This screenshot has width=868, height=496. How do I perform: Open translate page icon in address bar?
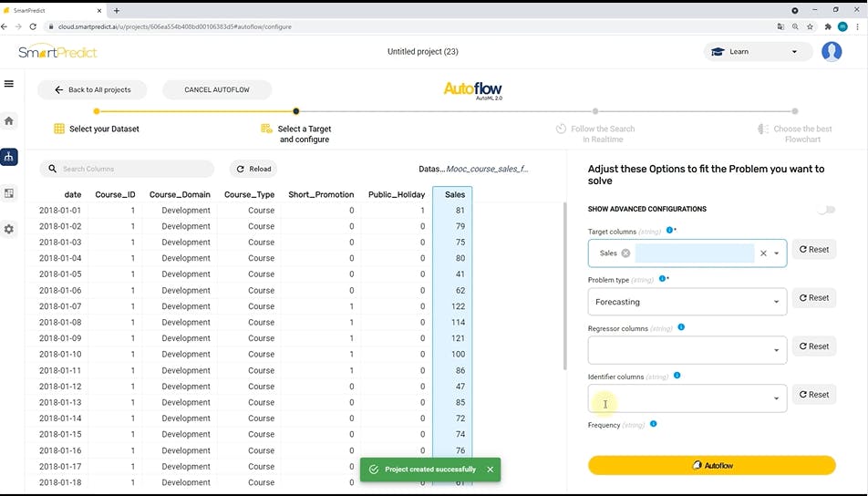(780, 26)
